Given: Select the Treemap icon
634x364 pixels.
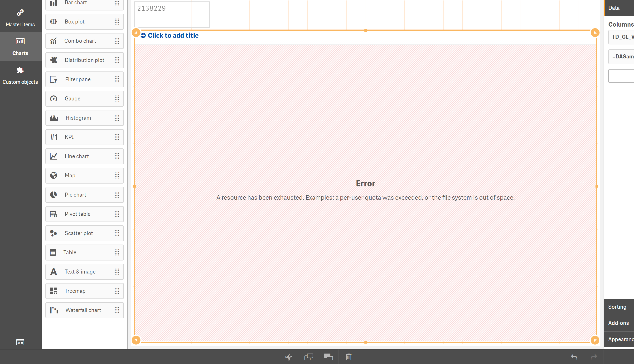Looking at the screenshot, I should [x=53, y=291].
